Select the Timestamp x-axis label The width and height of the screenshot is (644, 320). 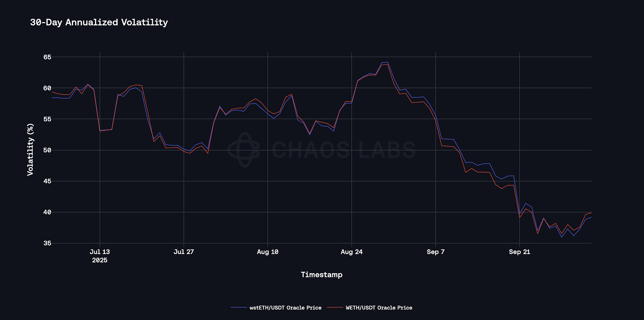point(321,275)
